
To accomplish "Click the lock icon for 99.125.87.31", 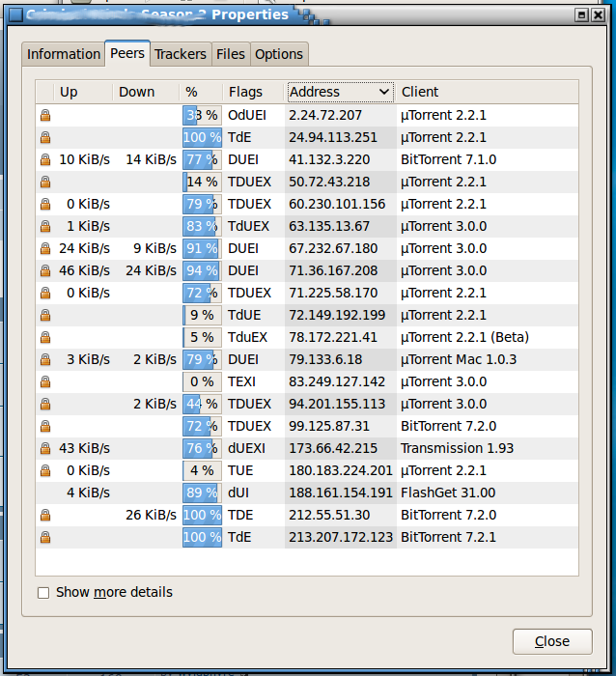I will [x=45, y=426].
